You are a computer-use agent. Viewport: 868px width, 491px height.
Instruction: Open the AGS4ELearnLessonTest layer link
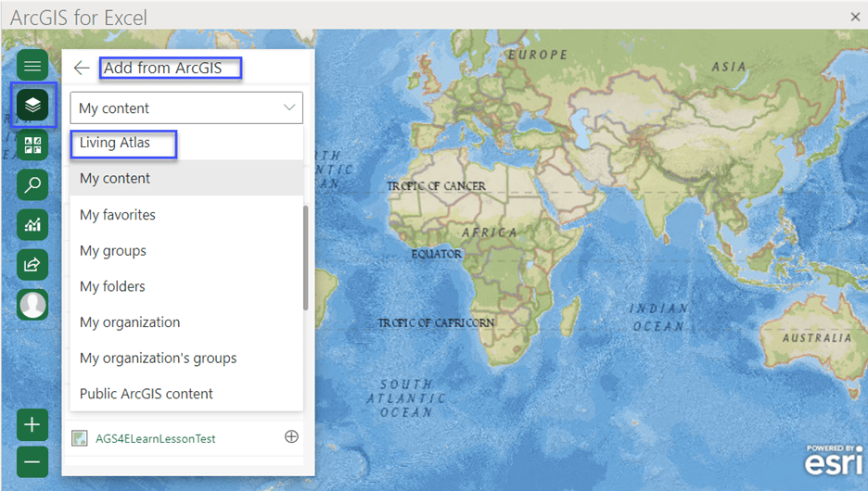[x=156, y=438]
